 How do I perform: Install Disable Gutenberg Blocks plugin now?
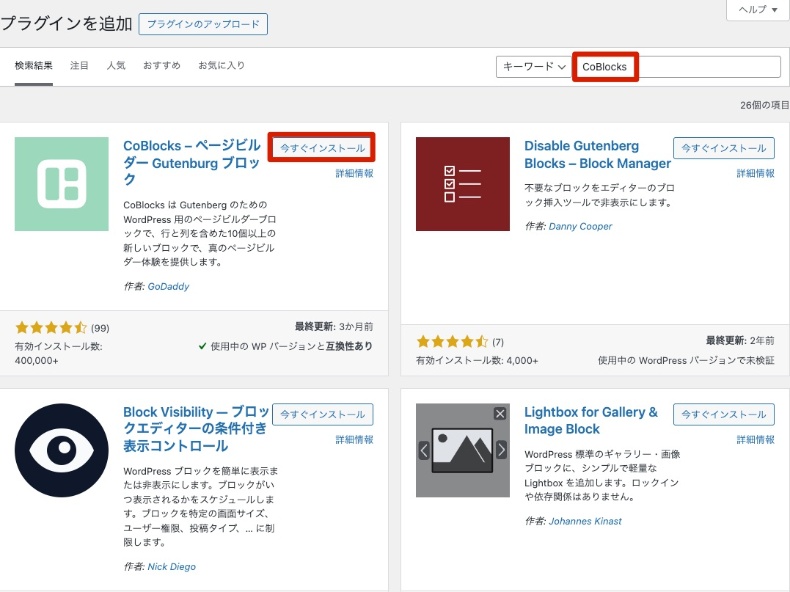coord(723,148)
